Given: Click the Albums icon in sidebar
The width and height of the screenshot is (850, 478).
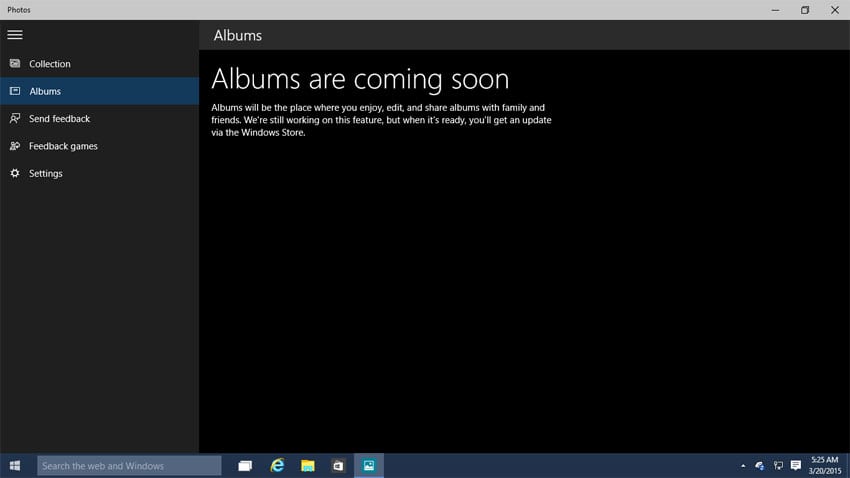Looking at the screenshot, I should [15, 91].
